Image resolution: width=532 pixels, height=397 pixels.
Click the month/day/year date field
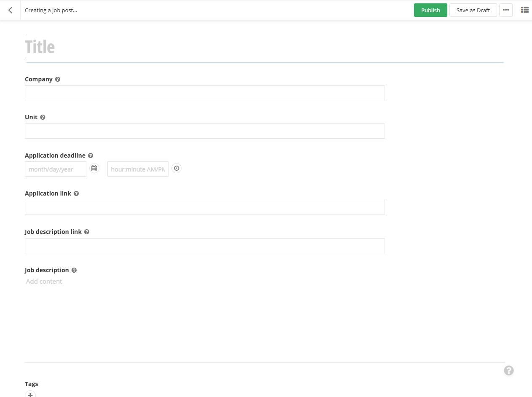[x=56, y=169]
